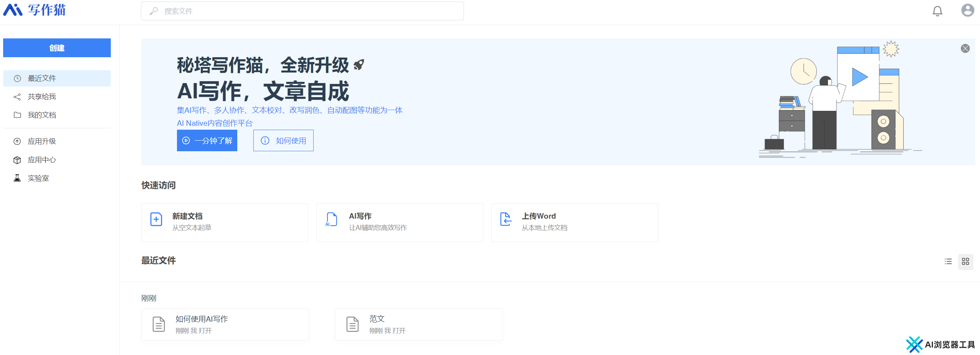
Task: Click 刚刚 我 打开 under 范文
Action: pyautogui.click(x=388, y=331)
